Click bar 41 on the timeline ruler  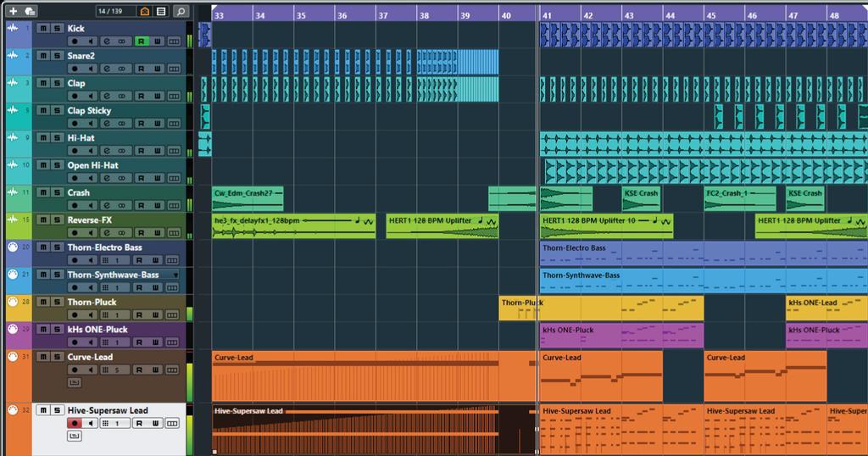pos(547,15)
